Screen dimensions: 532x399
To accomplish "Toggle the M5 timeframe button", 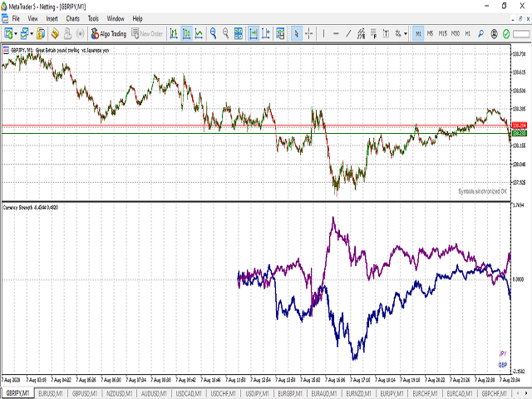I will [431, 34].
